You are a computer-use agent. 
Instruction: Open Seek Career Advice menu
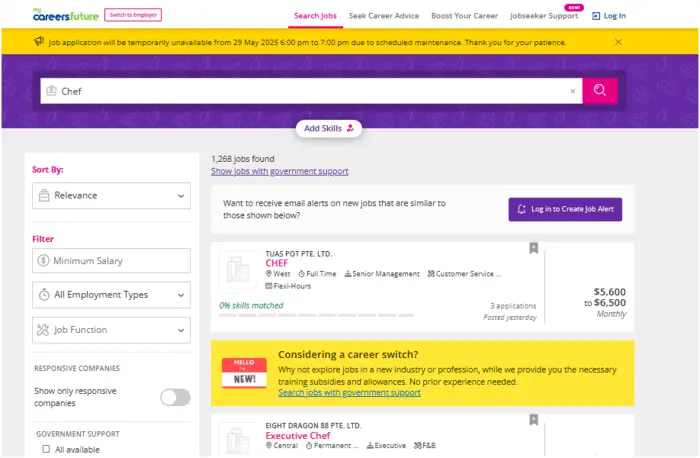(384, 16)
